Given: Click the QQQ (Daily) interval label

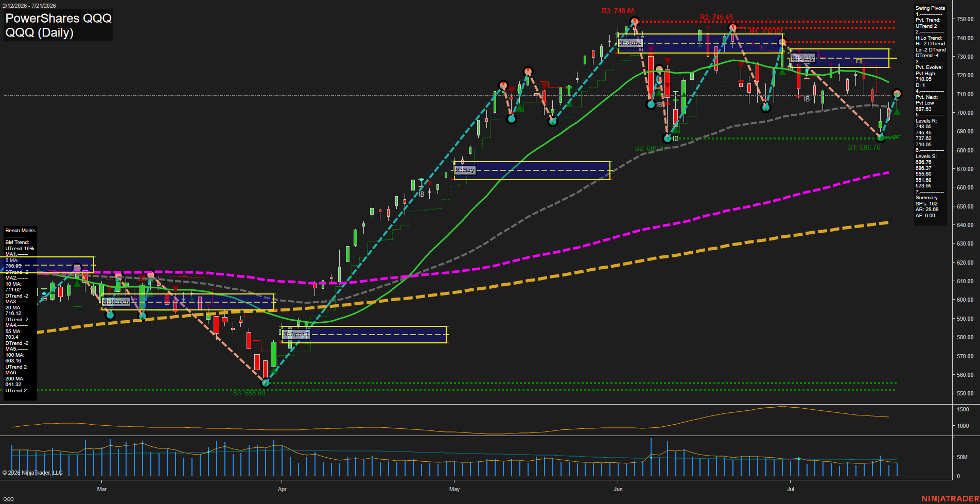Looking at the screenshot, I should [40, 32].
